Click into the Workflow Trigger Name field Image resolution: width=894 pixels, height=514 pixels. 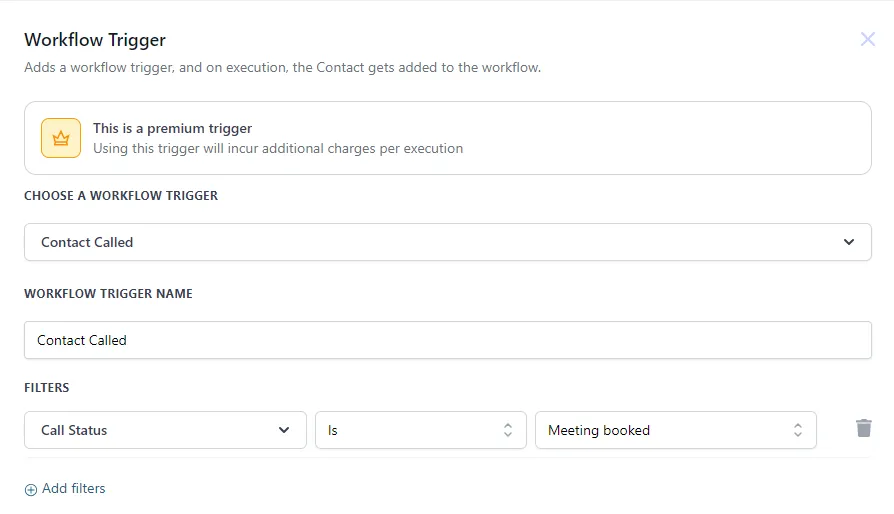447,340
